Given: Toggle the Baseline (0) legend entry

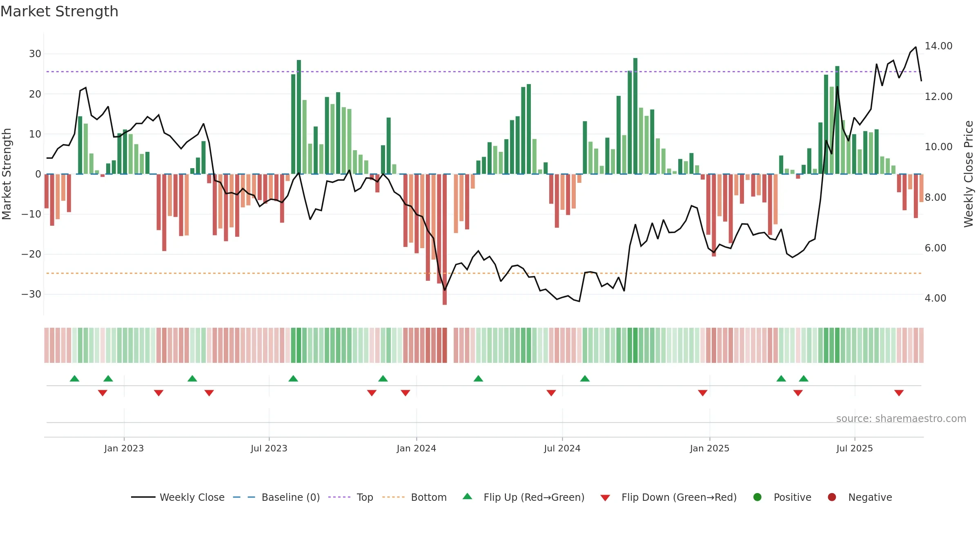Looking at the screenshot, I should (x=276, y=497).
